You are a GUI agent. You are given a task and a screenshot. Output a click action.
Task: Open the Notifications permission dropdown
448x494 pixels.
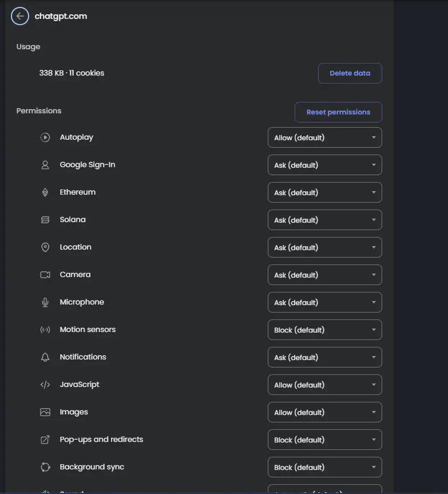pos(324,357)
